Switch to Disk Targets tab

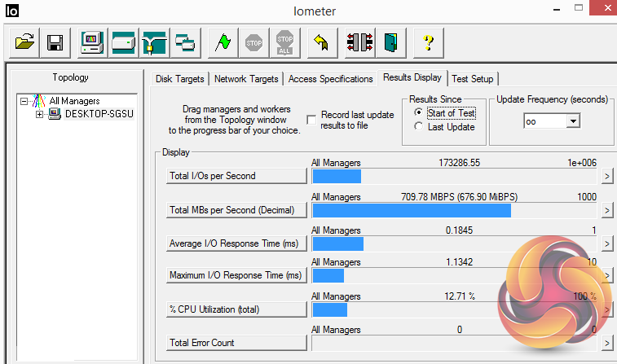(180, 79)
